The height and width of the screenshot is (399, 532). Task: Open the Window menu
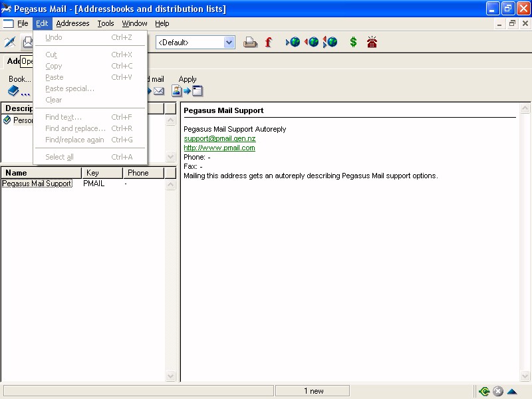click(134, 23)
